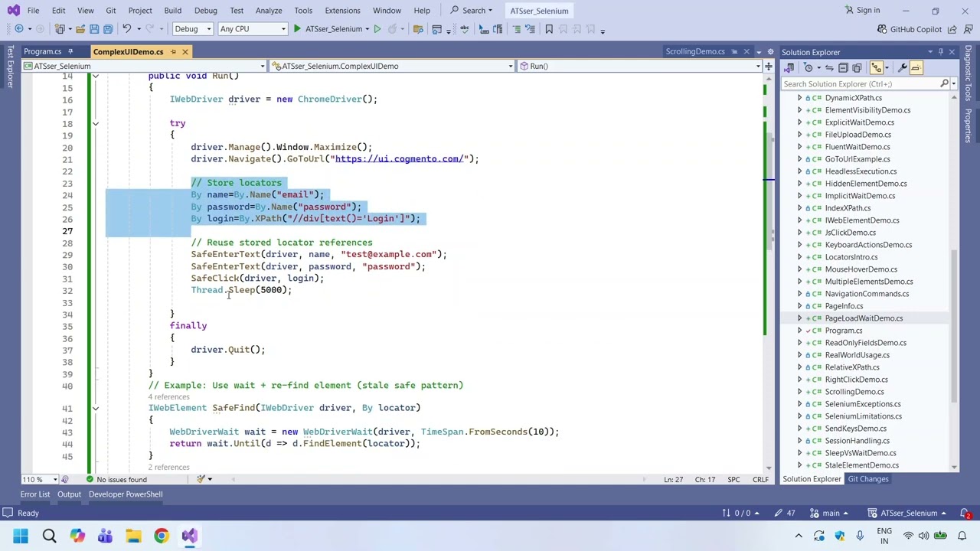Open the File menu
Image resolution: width=980 pixels, height=551 pixels.
point(33,11)
